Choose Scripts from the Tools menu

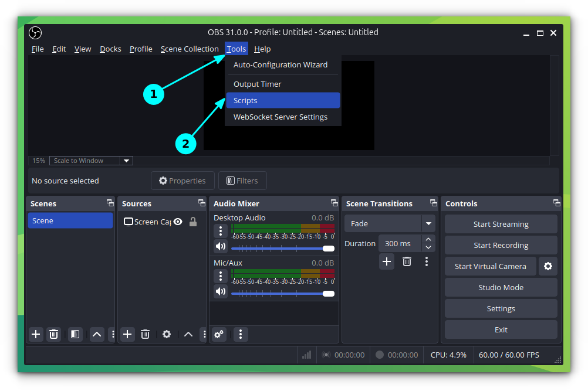tap(245, 100)
